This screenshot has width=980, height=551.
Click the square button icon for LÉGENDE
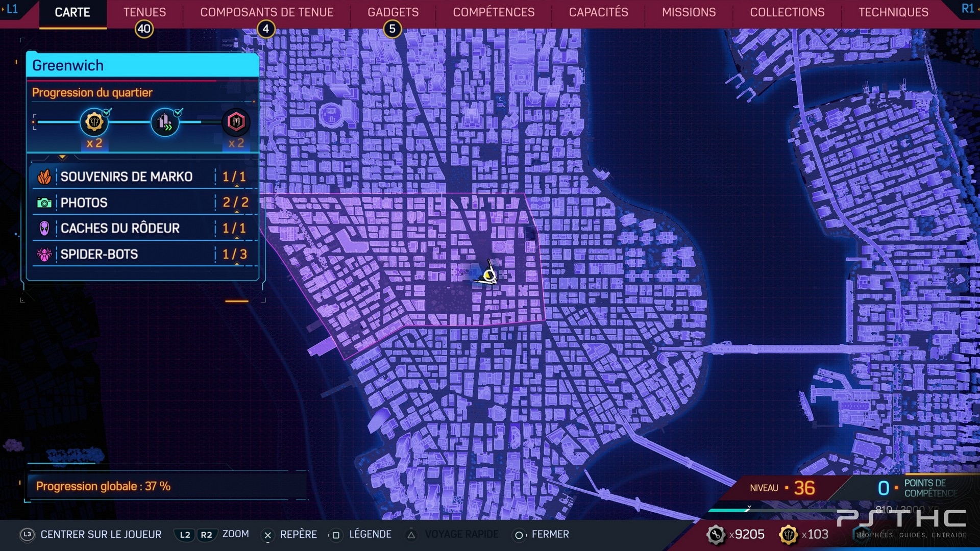pyautogui.click(x=335, y=535)
